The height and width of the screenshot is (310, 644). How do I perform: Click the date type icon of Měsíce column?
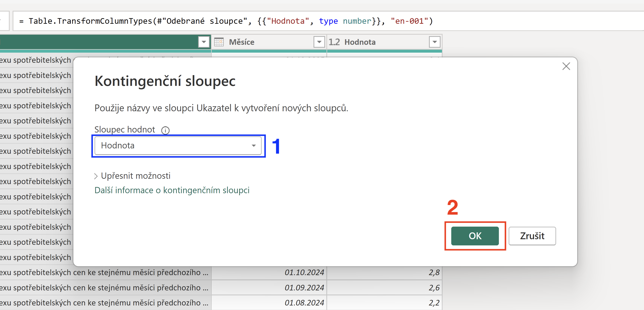[219, 42]
